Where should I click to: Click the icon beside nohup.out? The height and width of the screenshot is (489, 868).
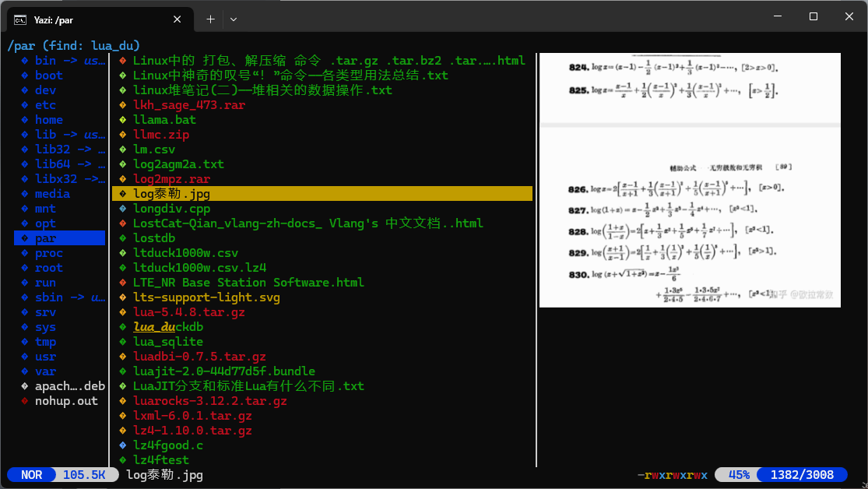(x=24, y=401)
